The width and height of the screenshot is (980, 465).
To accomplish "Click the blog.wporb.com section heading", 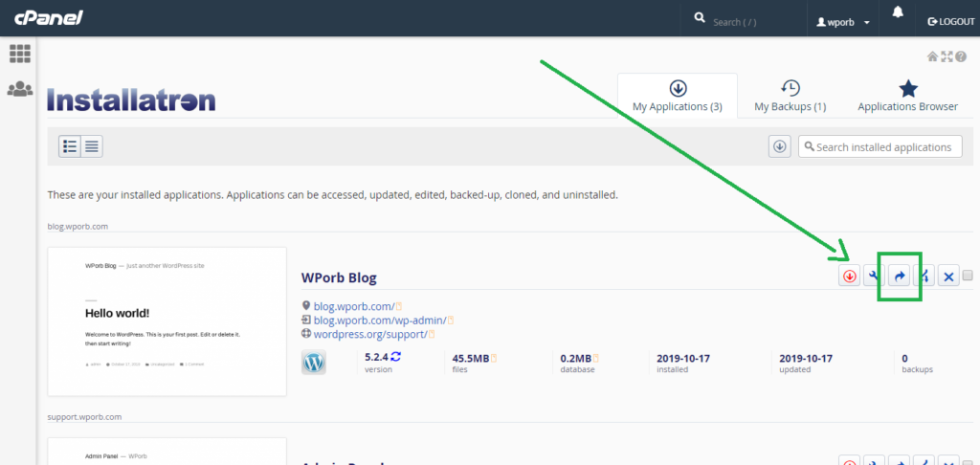I will click(x=78, y=226).
